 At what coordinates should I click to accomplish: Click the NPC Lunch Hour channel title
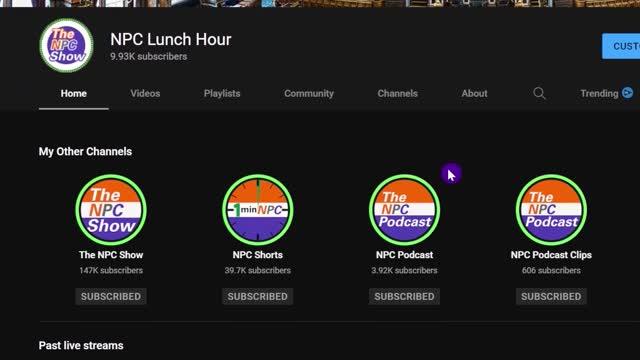click(x=171, y=40)
